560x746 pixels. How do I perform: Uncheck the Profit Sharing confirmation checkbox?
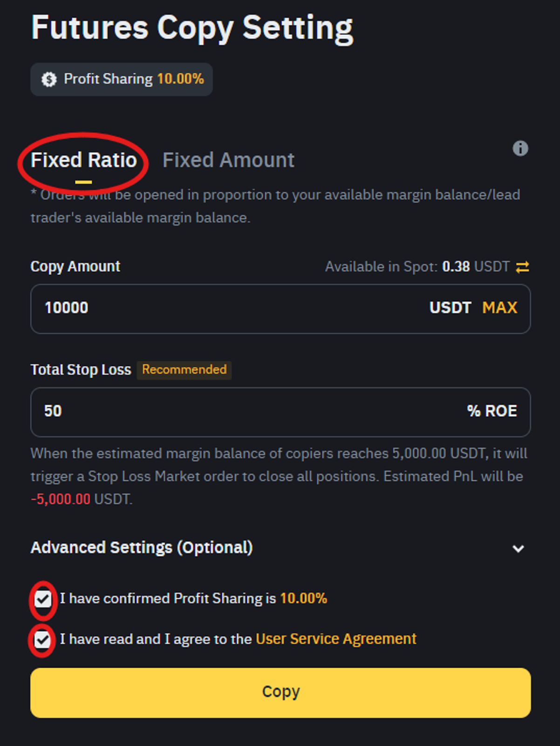pos(43,599)
